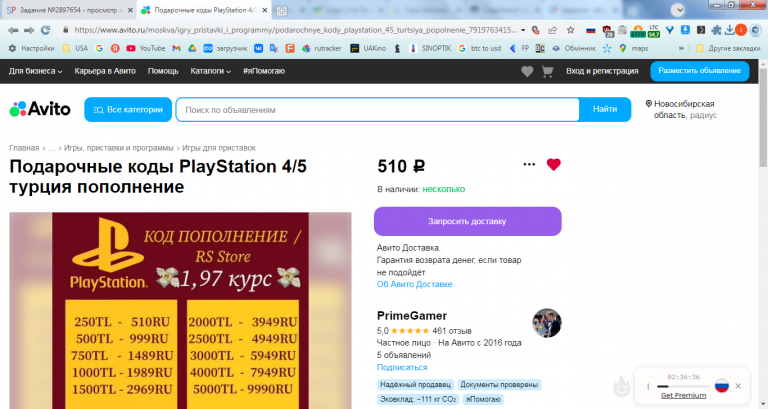Open the Обмінник bookmark
Image resolution: width=768 pixels, height=409 pixels.
pos(574,48)
